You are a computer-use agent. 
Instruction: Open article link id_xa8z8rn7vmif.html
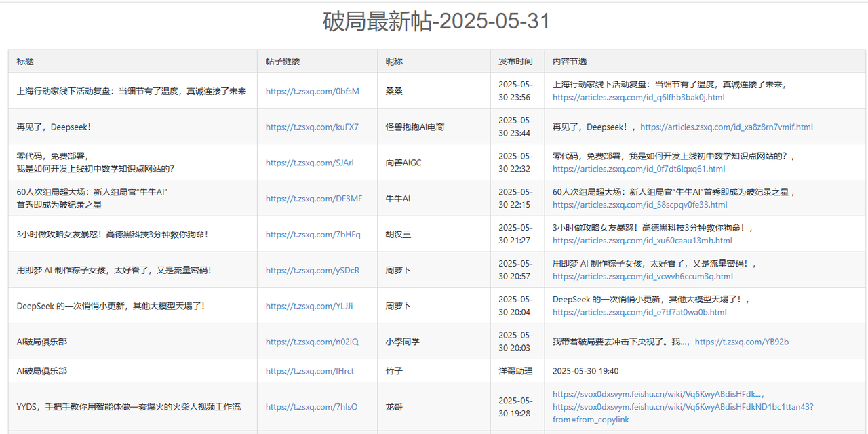(x=726, y=127)
